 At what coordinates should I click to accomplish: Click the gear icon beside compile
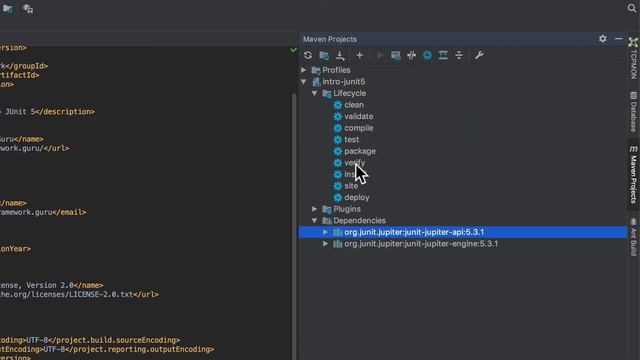338,128
